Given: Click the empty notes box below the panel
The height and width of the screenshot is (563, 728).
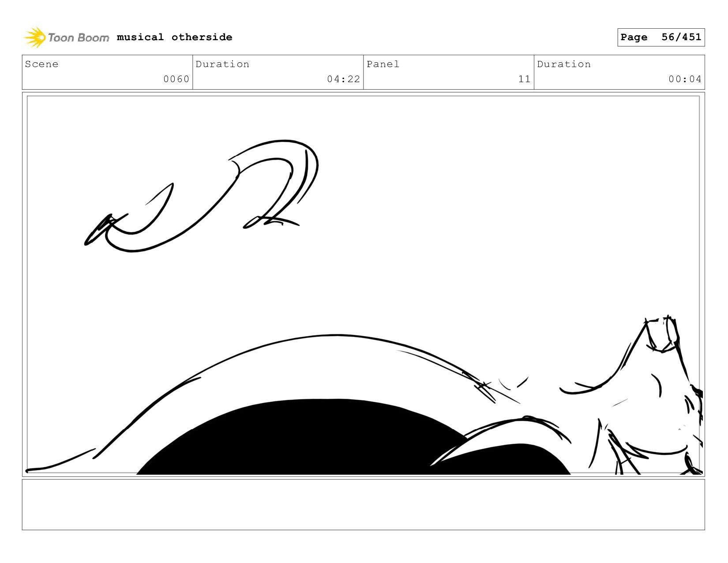Looking at the screenshot, I should 363,505.
